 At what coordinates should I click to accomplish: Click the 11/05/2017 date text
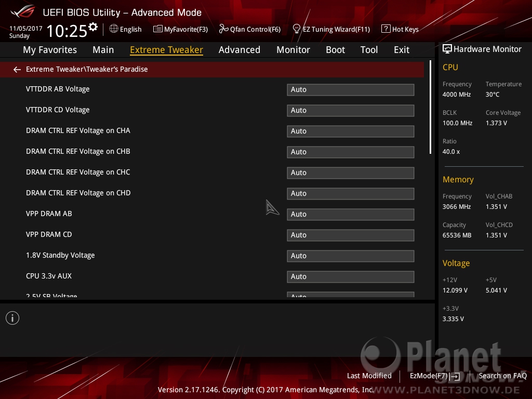(x=26, y=29)
